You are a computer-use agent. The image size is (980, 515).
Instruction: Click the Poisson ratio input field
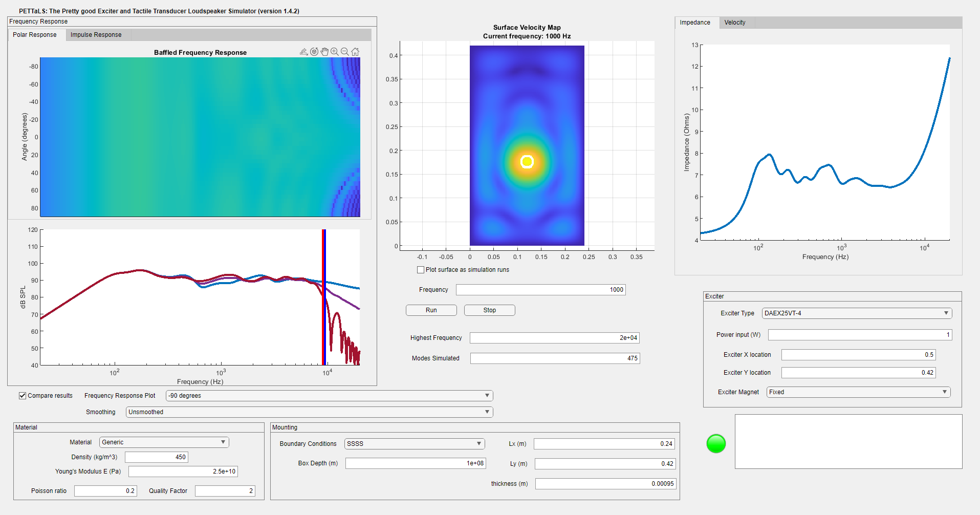(105, 491)
